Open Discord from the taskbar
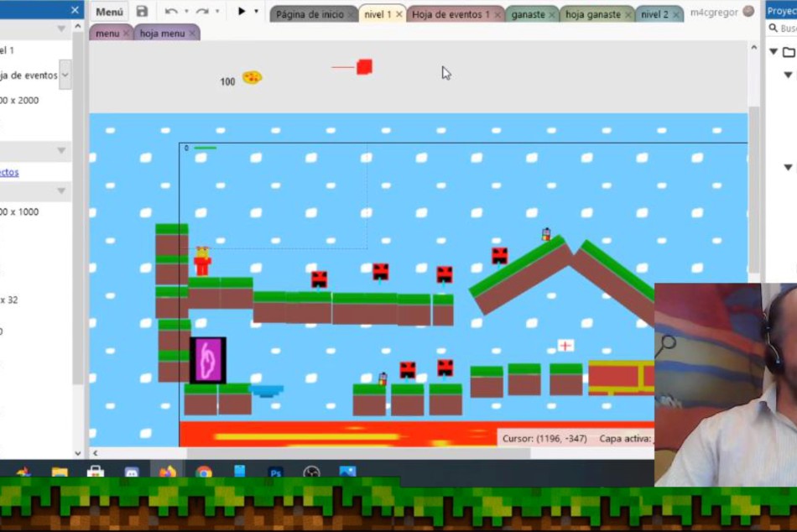The height and width of the screenshot is (532, 797). (x=132, y=473)
